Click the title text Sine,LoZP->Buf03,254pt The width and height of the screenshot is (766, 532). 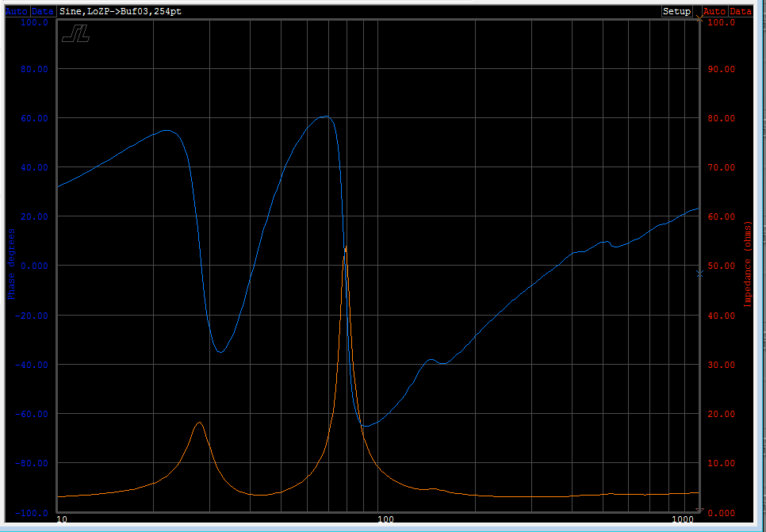(121, 11)
